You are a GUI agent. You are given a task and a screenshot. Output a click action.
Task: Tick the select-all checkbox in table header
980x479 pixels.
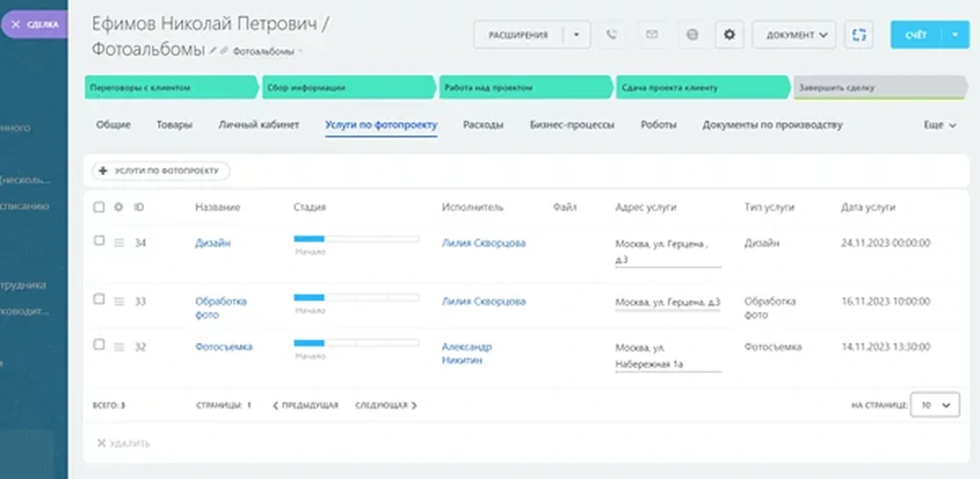click(99, 208)
